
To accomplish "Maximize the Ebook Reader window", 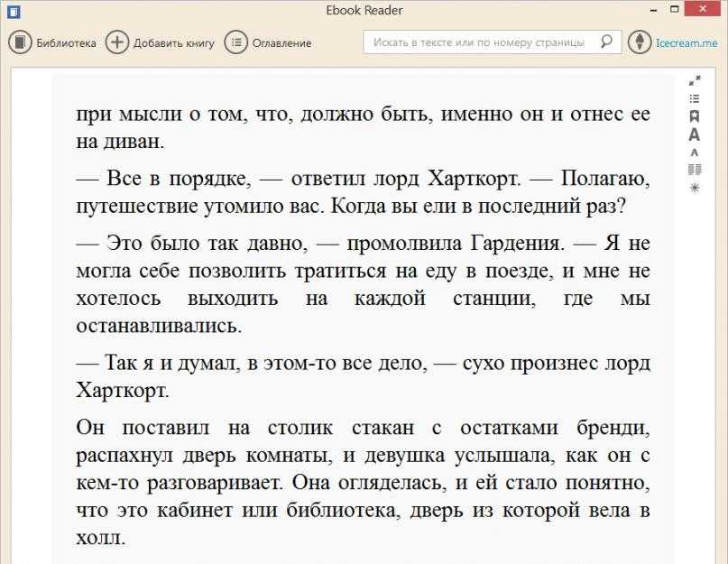I will 675,9.
